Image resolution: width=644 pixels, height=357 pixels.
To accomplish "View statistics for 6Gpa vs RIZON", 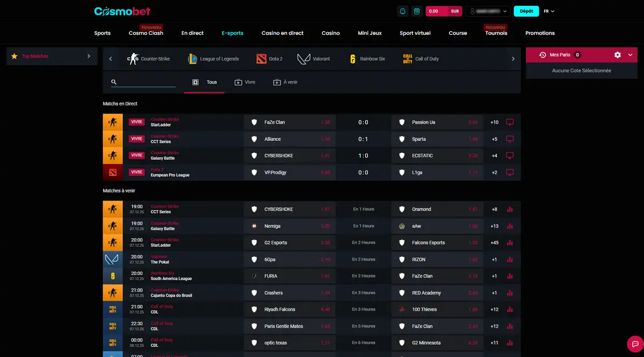I will (x=510, y=259).
